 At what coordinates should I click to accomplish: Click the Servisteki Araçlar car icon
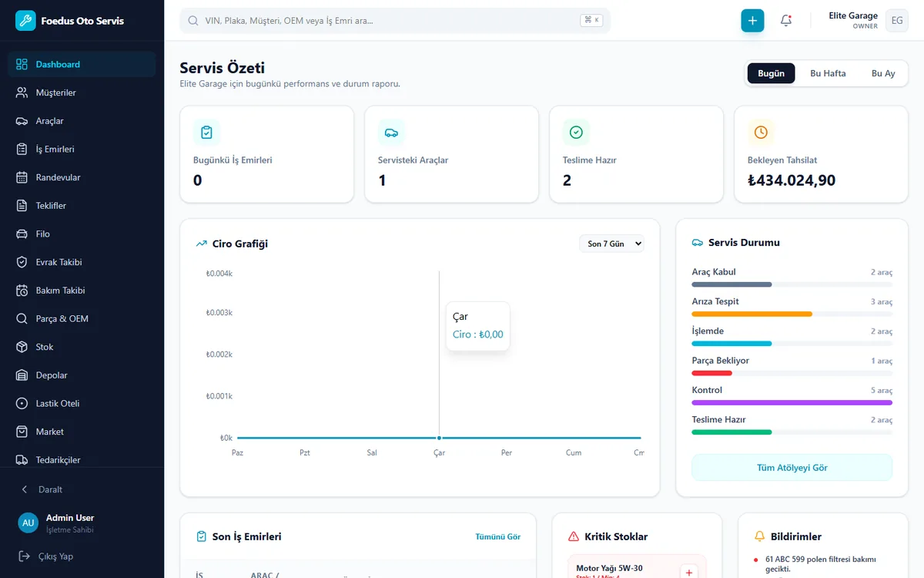tap(391, 133)
